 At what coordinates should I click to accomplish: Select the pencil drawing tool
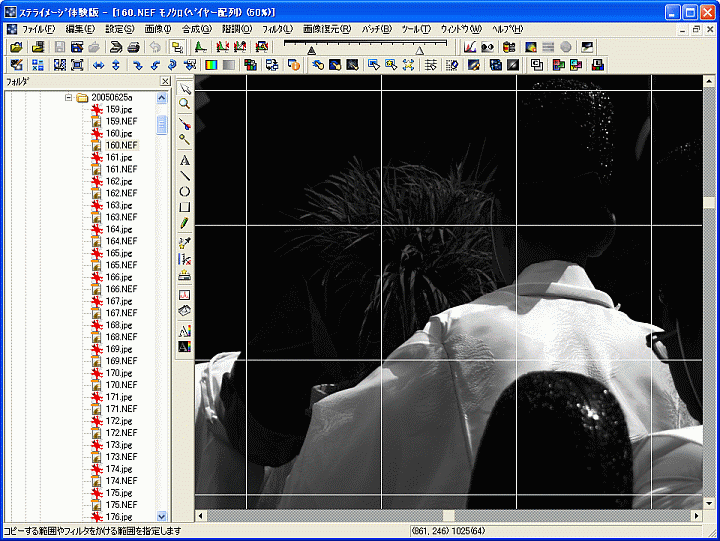click(x=185, y=224)
